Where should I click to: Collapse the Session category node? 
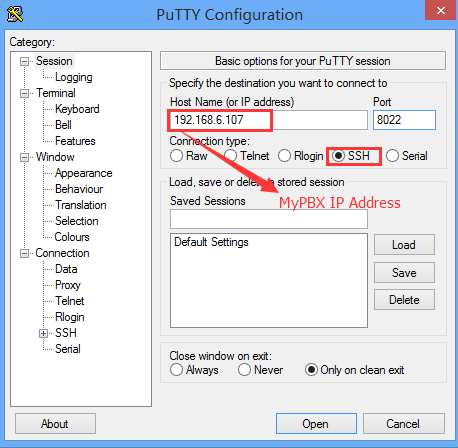(x=24, y=62)
